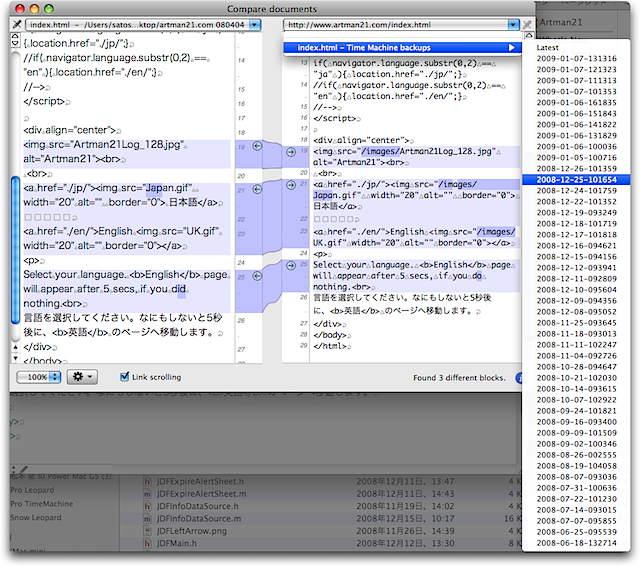Select backup 2008-12-24-101759

pos(576,191)
